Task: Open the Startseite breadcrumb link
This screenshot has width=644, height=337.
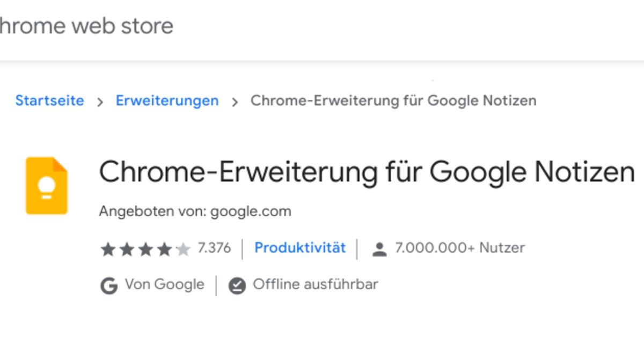Action: point(50,100)
